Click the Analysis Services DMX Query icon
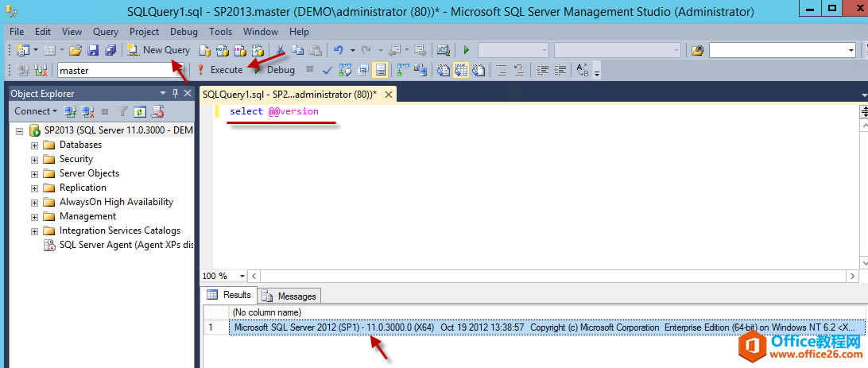 240,50
